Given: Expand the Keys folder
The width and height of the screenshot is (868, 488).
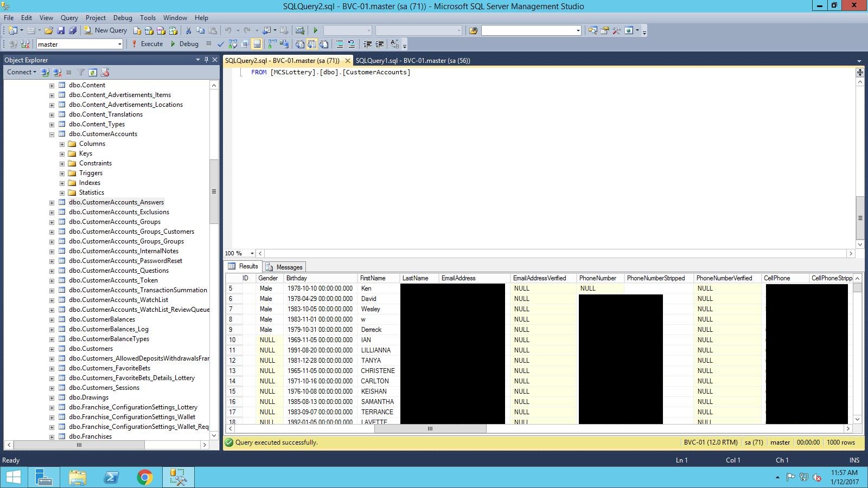Looking at the screenshot, I should tap(62, 153).
